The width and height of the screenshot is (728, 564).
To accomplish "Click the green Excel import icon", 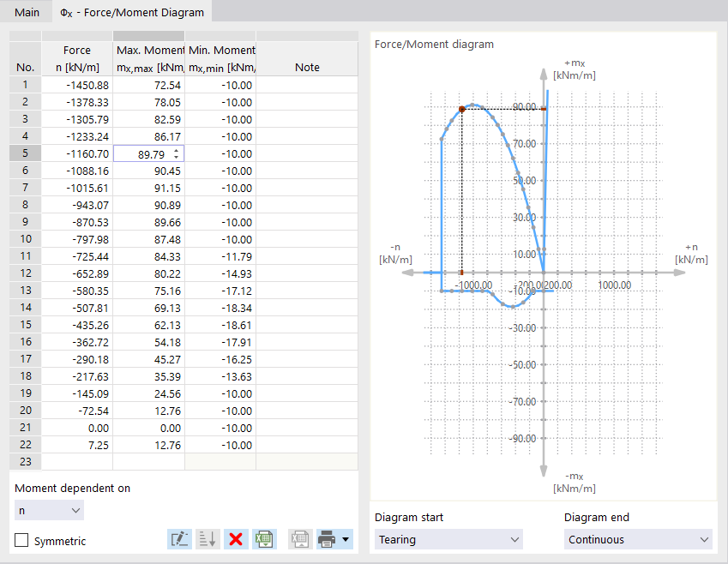I will [264, 539].
